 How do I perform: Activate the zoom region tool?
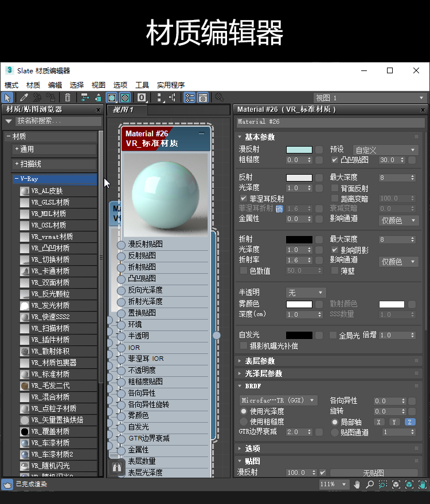tap(382, 485)
